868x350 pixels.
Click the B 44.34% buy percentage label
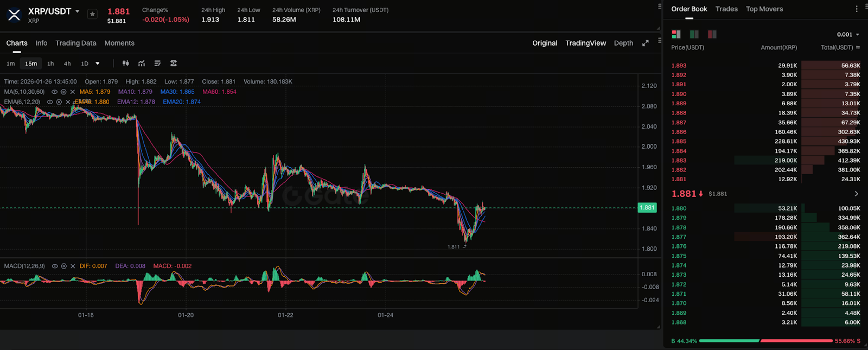684,341
